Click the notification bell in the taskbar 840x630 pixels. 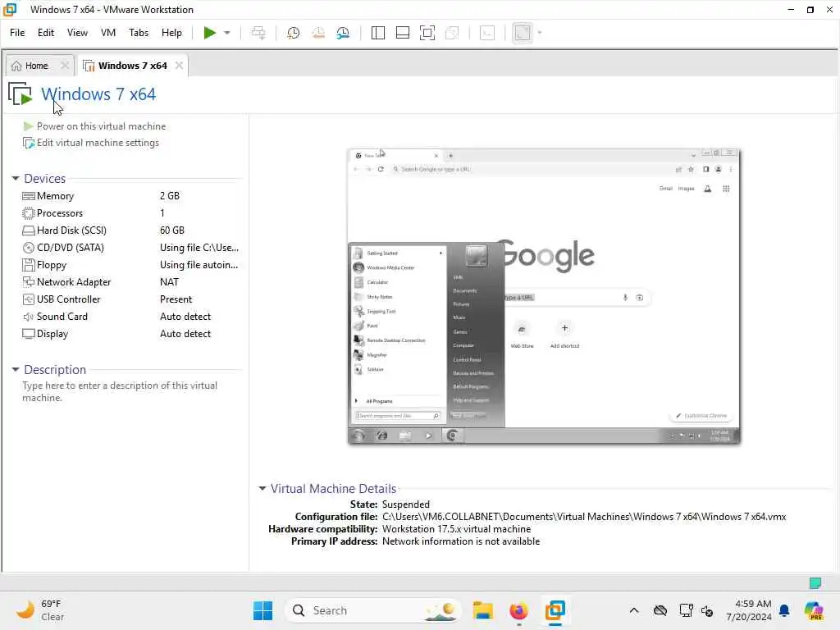pos(784,610)
